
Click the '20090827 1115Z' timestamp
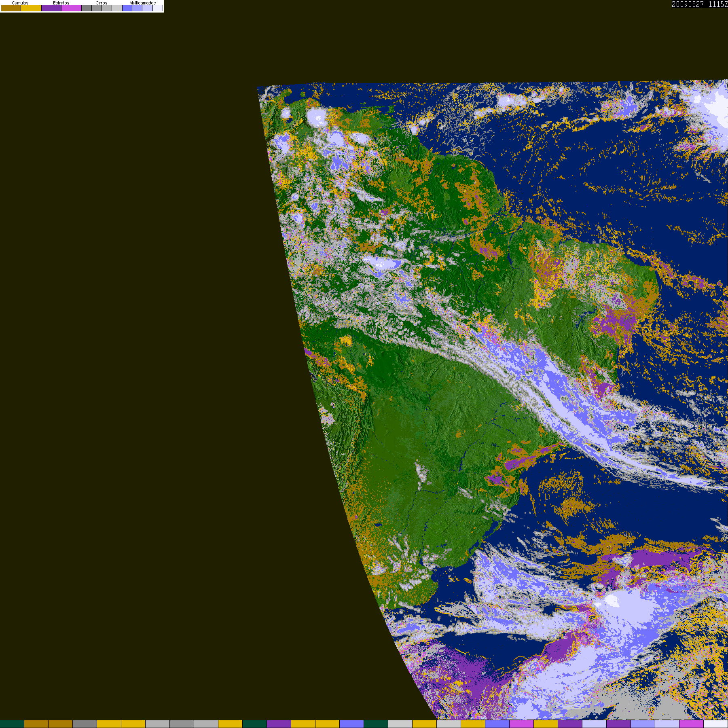pyautogui.click(x=700, y=4)
